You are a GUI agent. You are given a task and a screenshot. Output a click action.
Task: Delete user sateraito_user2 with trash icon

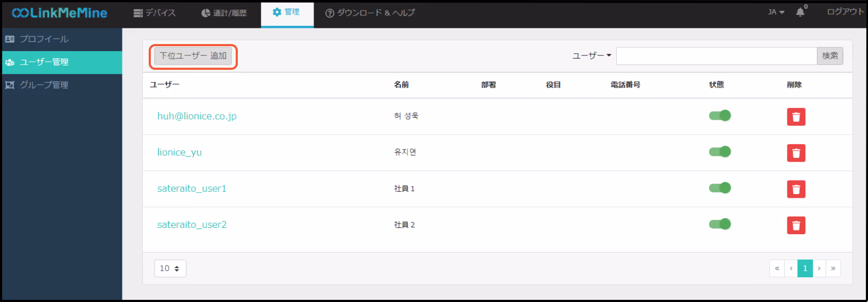click(796, 225)
